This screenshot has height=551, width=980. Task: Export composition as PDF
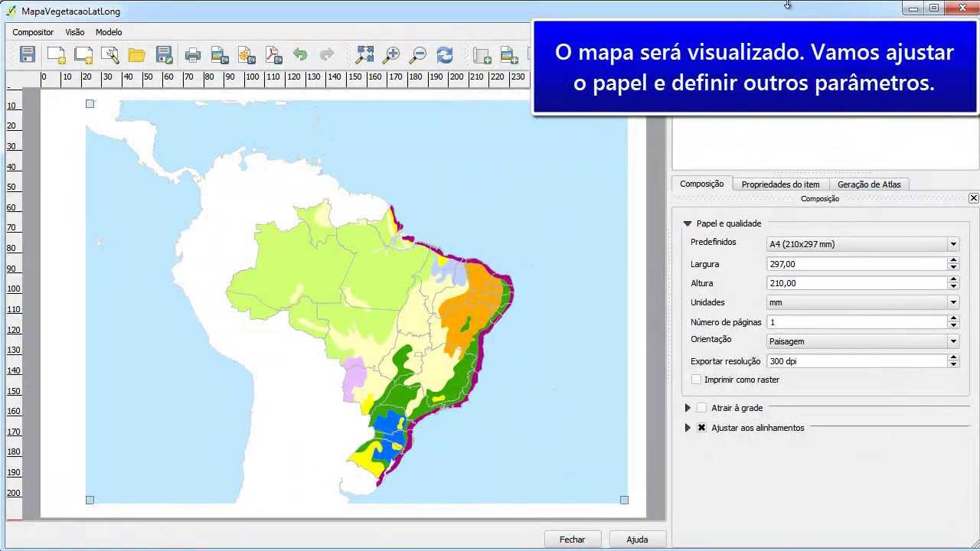coord(273,54)
